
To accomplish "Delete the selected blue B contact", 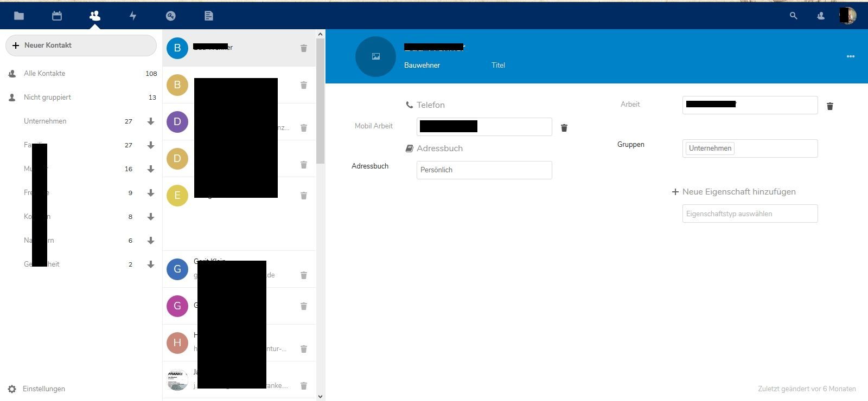I will click(304, 48).
